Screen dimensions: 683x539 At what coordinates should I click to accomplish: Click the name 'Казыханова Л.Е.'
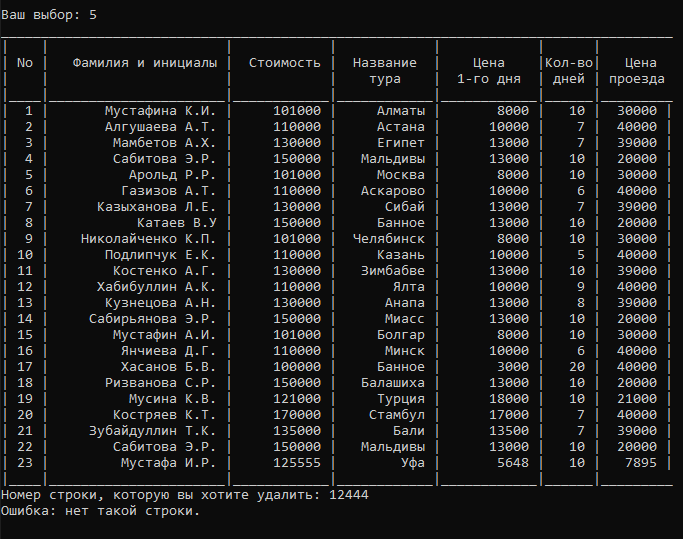[156, 207]
